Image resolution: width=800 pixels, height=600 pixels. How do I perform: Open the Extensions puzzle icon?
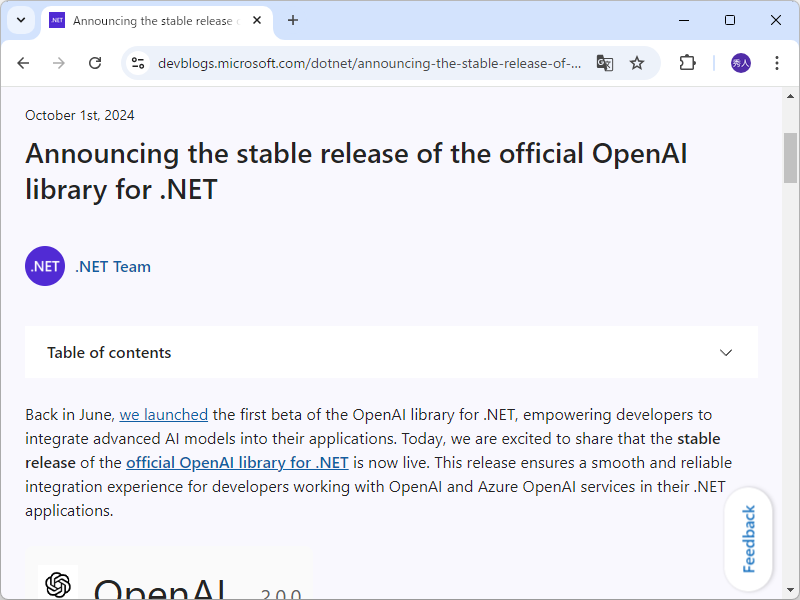687,62
